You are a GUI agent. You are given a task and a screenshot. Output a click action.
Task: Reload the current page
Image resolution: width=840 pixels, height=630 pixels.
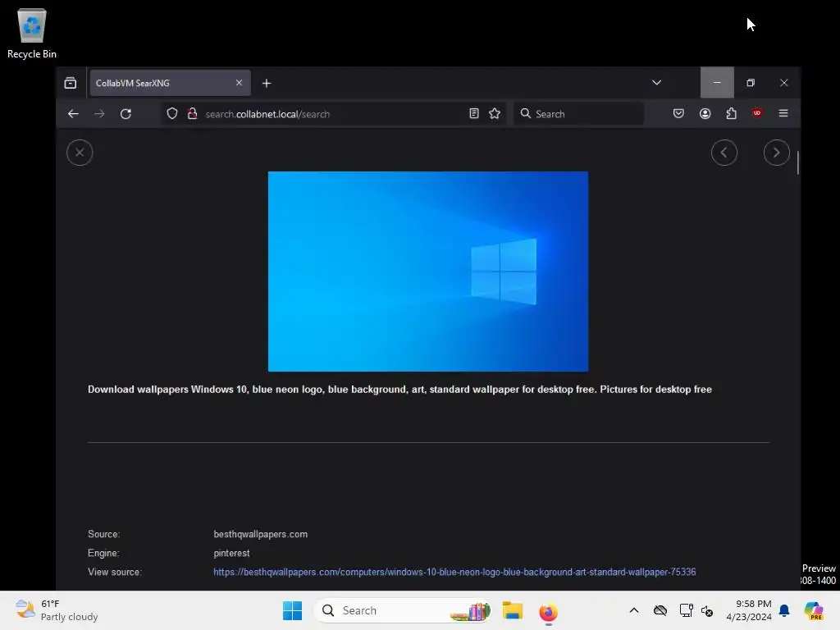coord(126,113)
